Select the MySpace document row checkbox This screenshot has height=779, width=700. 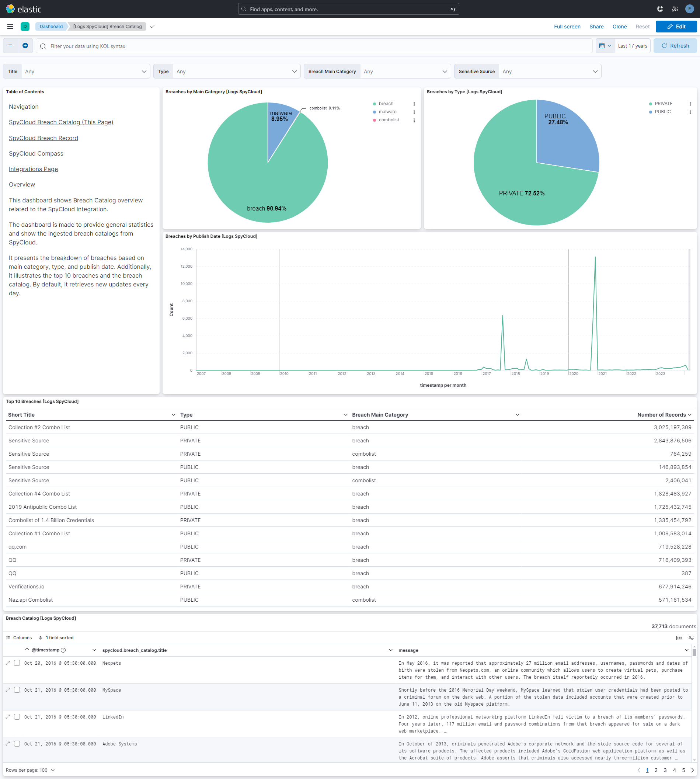point(17,690)
